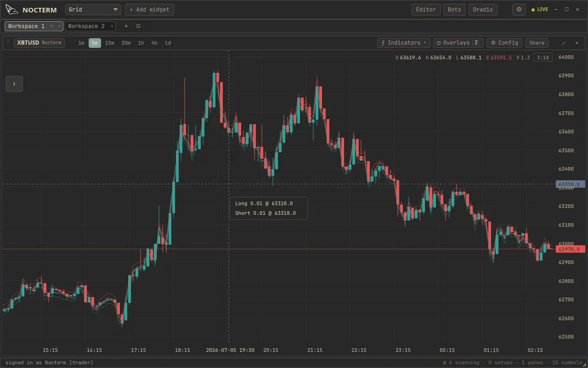The width and height of the screenshot is (588, 368).
Task: Rename Workspace 1 with pencil icon
Action: pos(52,26)
